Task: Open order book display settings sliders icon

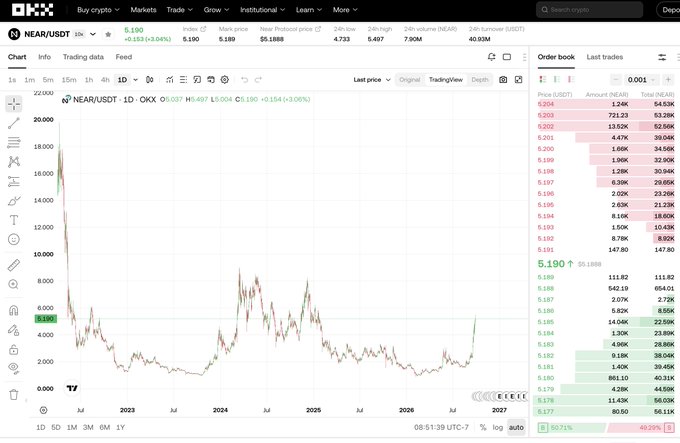Action: tap(662, 57)
